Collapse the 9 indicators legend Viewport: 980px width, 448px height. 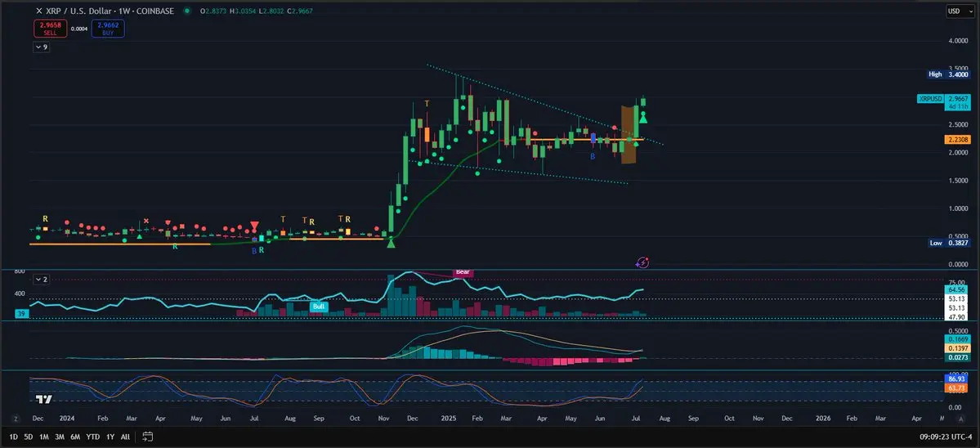pos(41,47)
